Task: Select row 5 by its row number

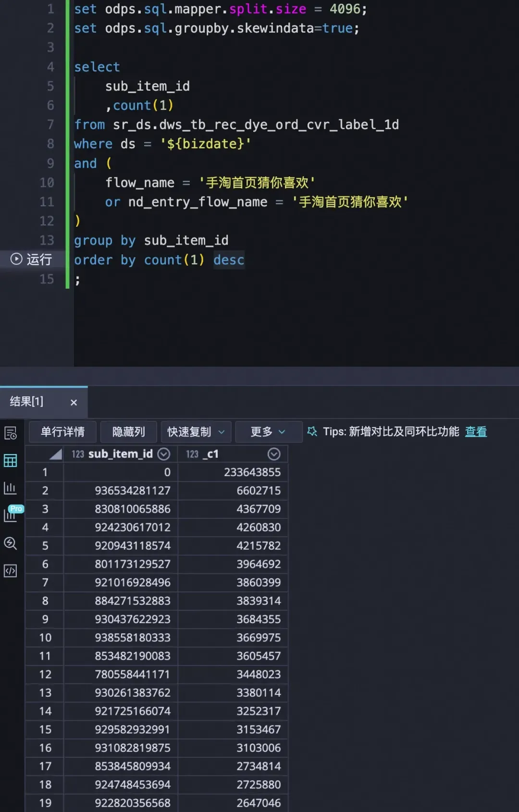Action: click(45, 546)
